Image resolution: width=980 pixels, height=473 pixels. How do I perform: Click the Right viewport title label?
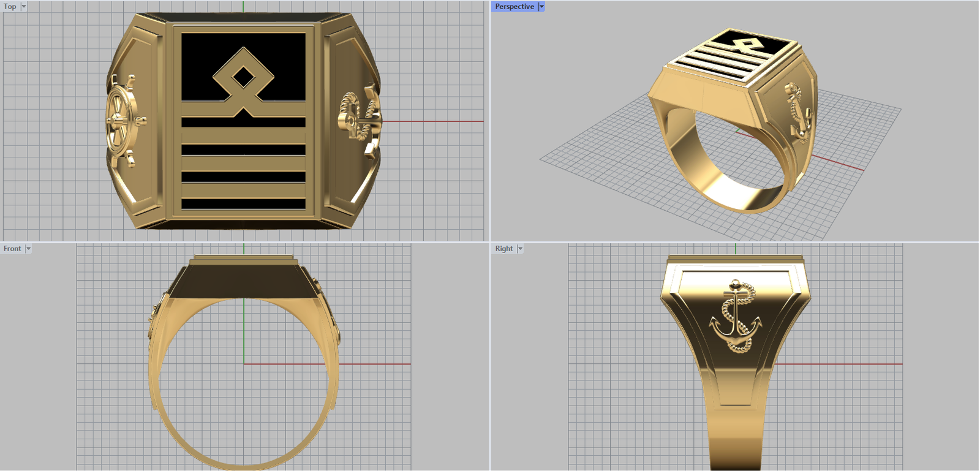coord(504,249)
